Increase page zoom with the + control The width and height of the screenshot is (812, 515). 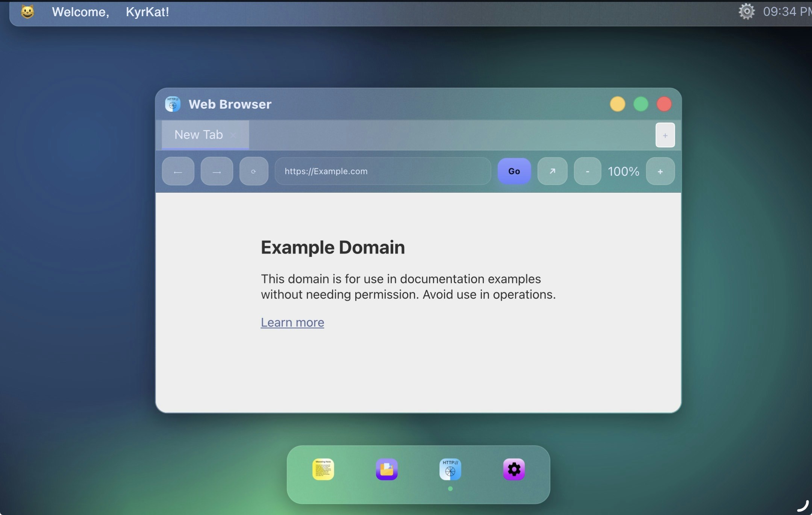(x=661, y=171)
